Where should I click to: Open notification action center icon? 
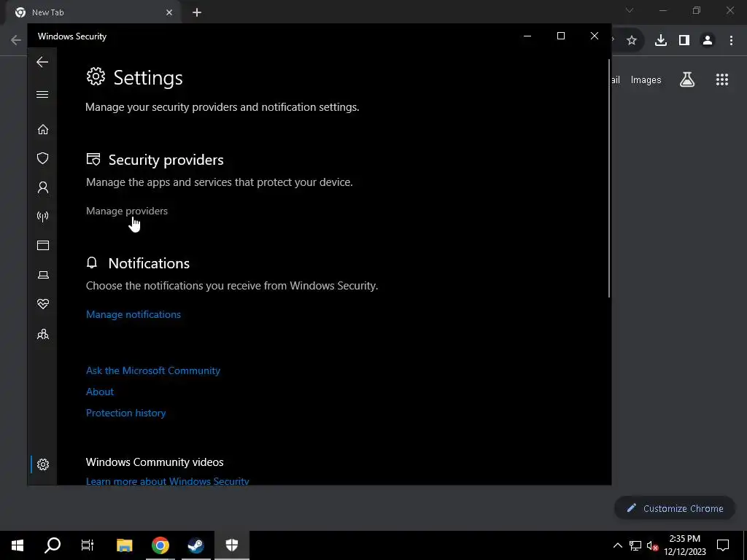(723, 545)
